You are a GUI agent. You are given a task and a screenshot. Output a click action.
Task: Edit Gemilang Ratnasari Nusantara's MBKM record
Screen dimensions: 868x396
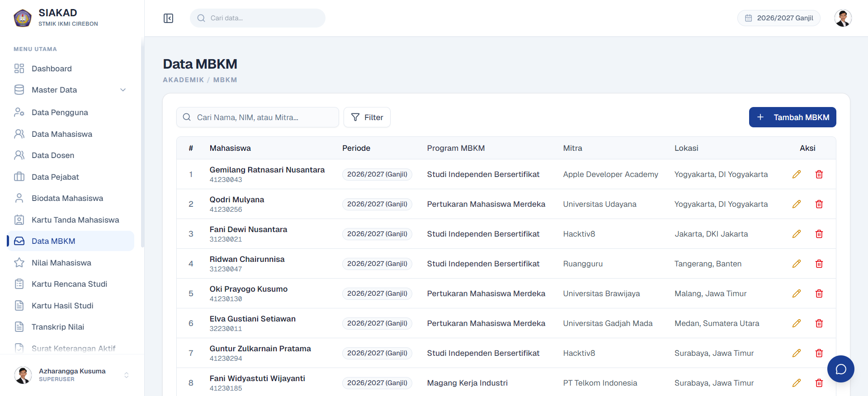tap(797, 174)
